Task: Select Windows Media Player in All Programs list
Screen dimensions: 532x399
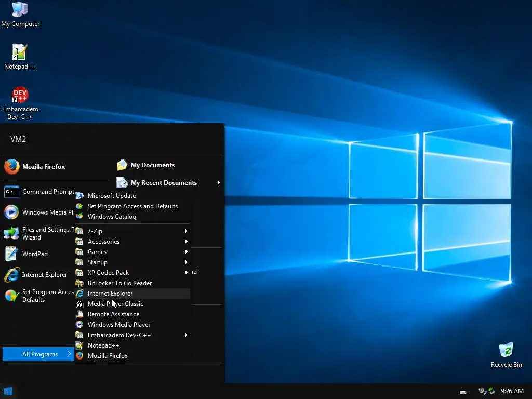Action: (132, 325)
